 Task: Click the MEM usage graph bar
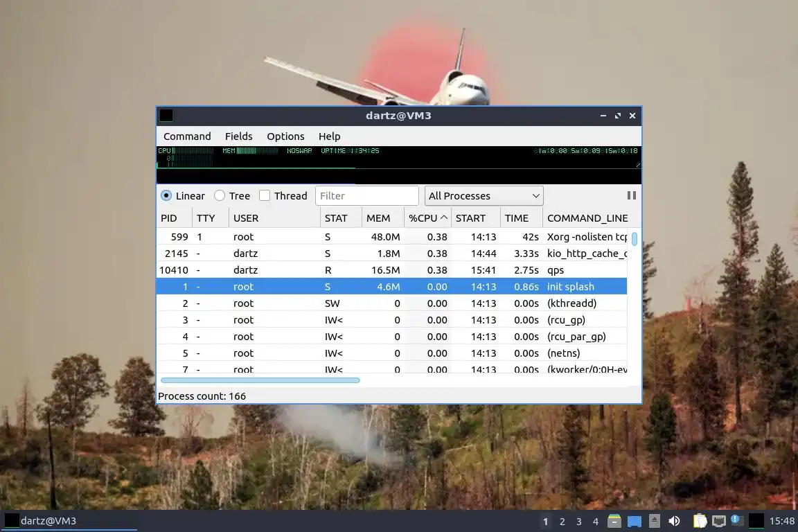click(x=250, y=151)
